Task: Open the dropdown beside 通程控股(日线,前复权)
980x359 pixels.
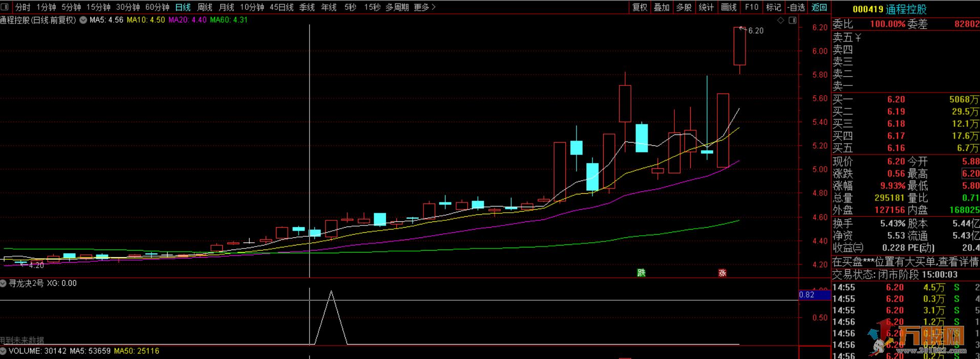Action: point(83,20)
